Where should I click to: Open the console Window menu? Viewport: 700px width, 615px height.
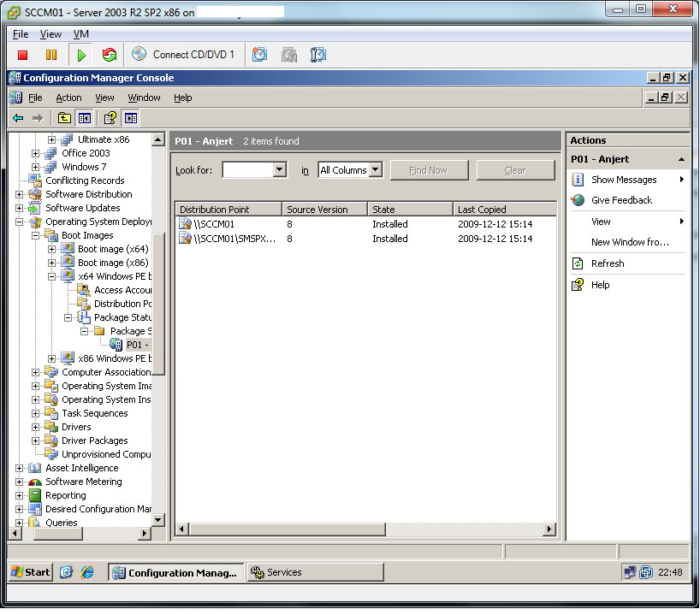click(145, 98)
